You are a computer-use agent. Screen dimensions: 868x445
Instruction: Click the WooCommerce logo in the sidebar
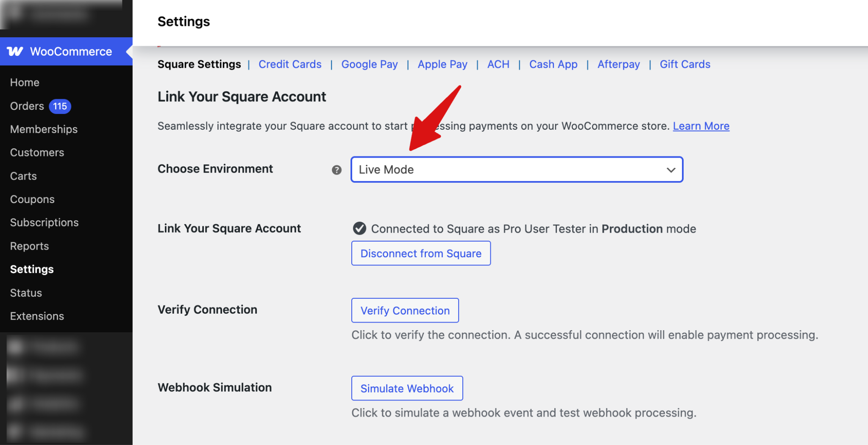point(15,51)
